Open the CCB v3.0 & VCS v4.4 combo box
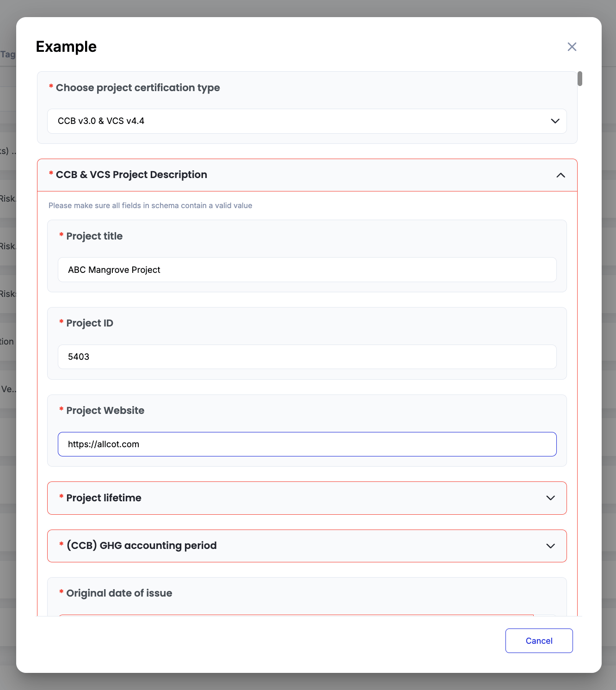 point(307,121)
